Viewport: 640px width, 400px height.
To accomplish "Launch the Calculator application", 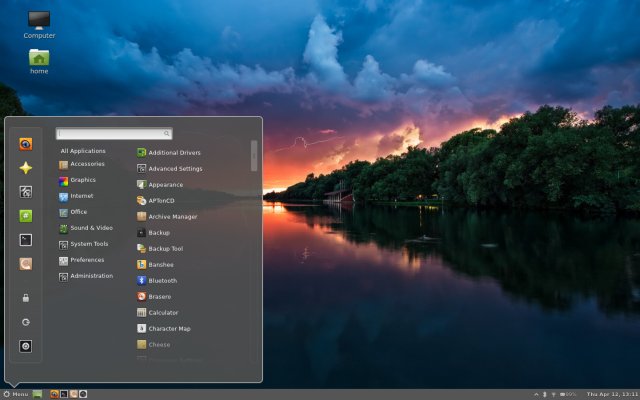I will [x=162, y=313].
